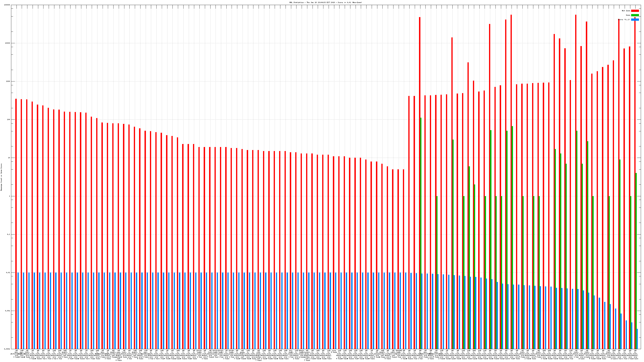Click the rightmost blue score bar
Viewport: 644px width, 362px height.
[x=637, y=339]
